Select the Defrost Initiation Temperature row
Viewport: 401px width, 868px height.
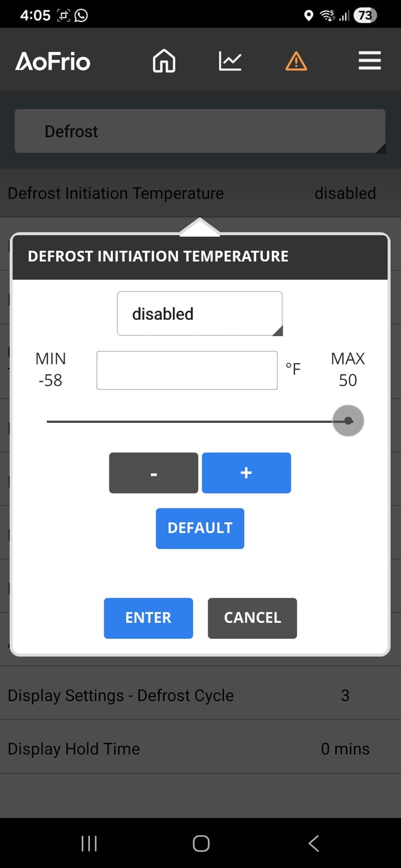click(116, 193)
